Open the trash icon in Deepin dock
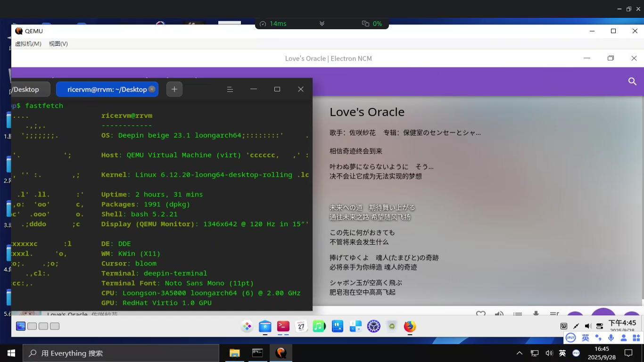Viewport: 644px width, 362px height. tap(392, 326)
